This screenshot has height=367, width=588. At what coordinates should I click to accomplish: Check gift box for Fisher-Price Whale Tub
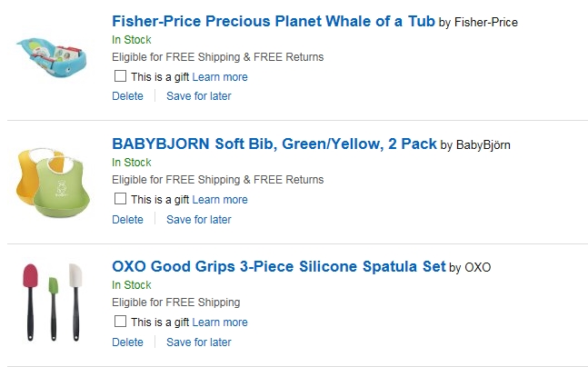(x=120, y=76)
